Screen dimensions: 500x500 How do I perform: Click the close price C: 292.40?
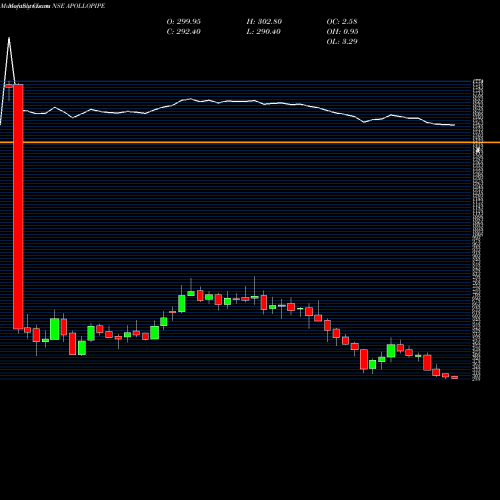pyautogui.click(x=184, y=31)
